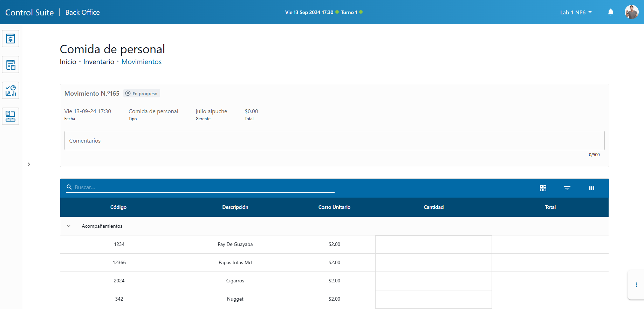
Task: Click the Comentarios text field
Action: [334, 140]
